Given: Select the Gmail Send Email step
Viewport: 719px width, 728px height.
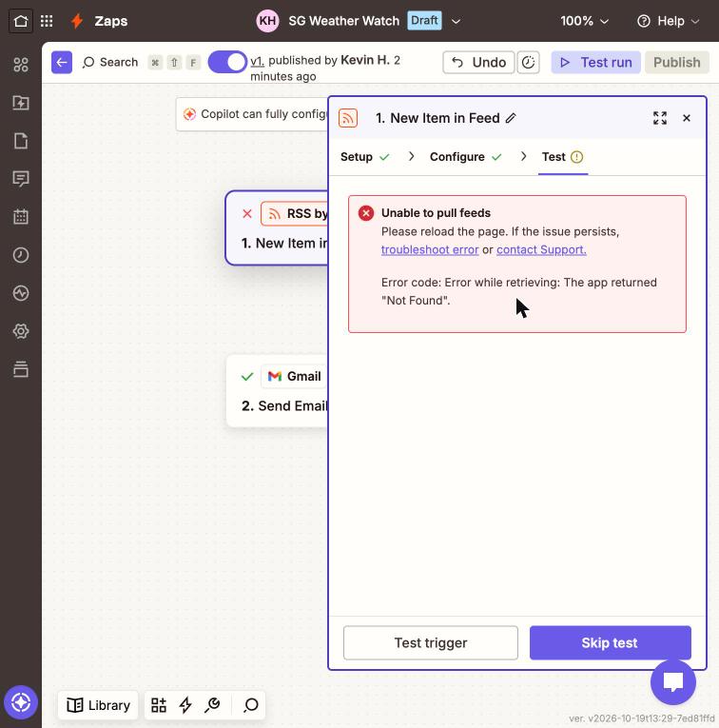Looking at the screenshot, I should [x=278, y=391].
